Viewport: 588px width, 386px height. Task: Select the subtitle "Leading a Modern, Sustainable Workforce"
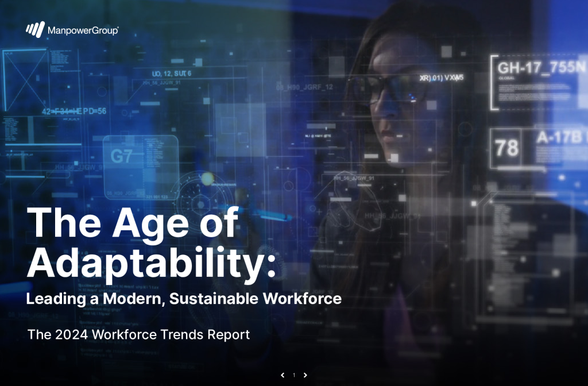(184, 299)
